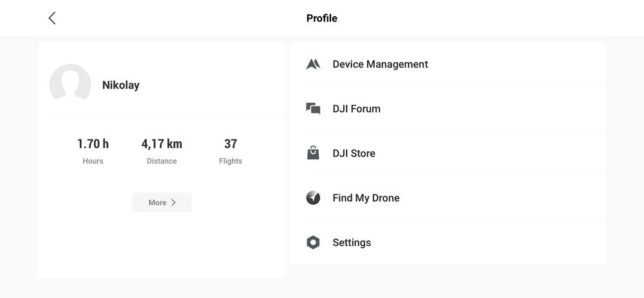This screenshot has height=298, width=644.
Task: Click the Device Management drone icon
Action: pos(313,64)
